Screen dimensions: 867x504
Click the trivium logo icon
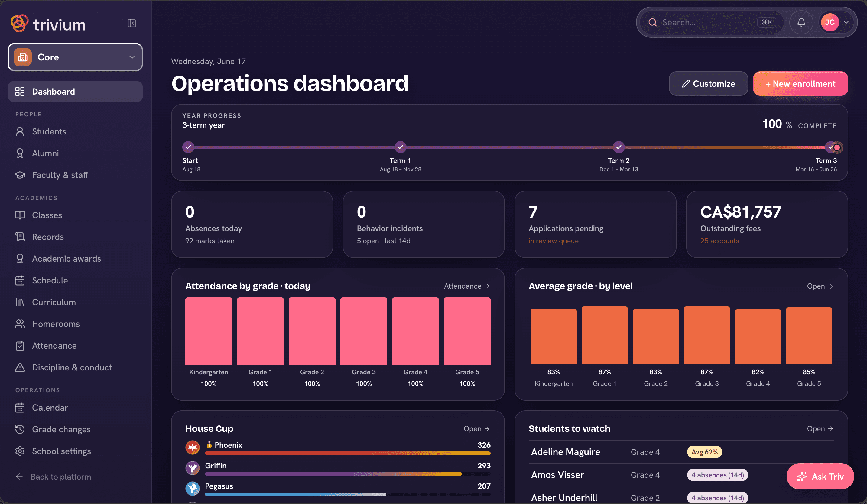tap(19, 23)
